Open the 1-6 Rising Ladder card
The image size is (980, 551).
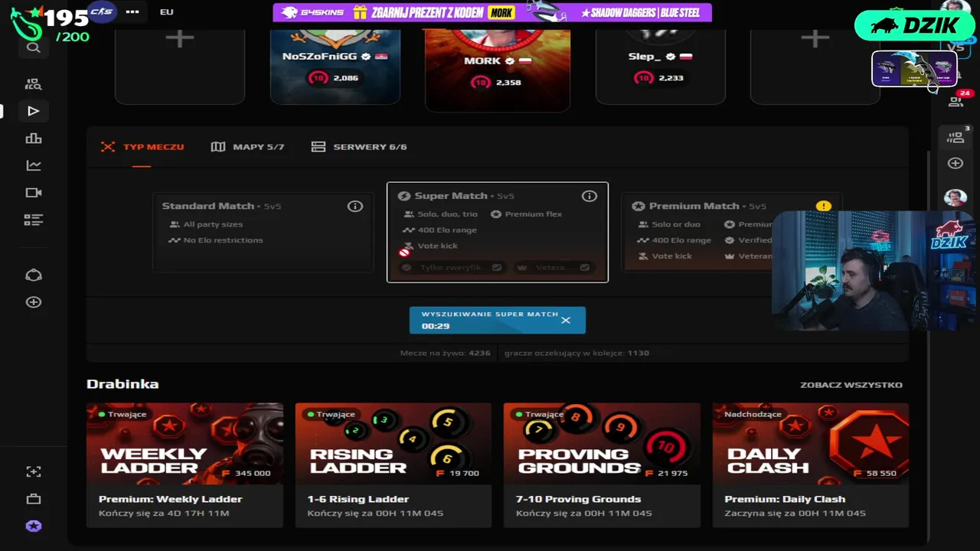coord(394,465)
